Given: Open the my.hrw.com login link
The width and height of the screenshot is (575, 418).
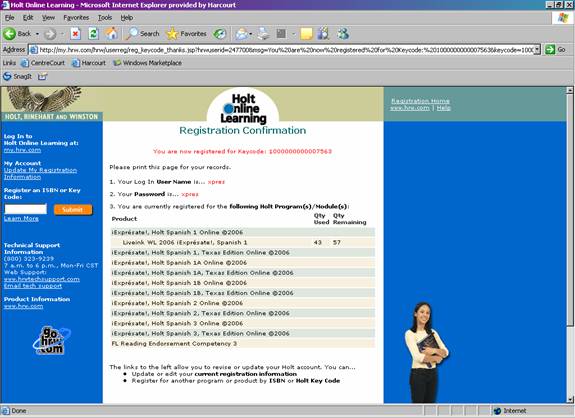Looking at the screenshot, I should click(22, 150).
